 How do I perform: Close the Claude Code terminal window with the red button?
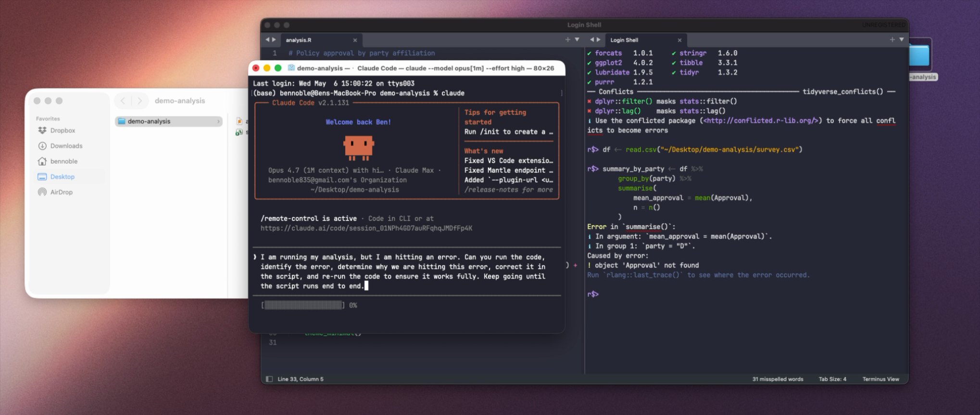pyautogui.click(x=256, y=68)
